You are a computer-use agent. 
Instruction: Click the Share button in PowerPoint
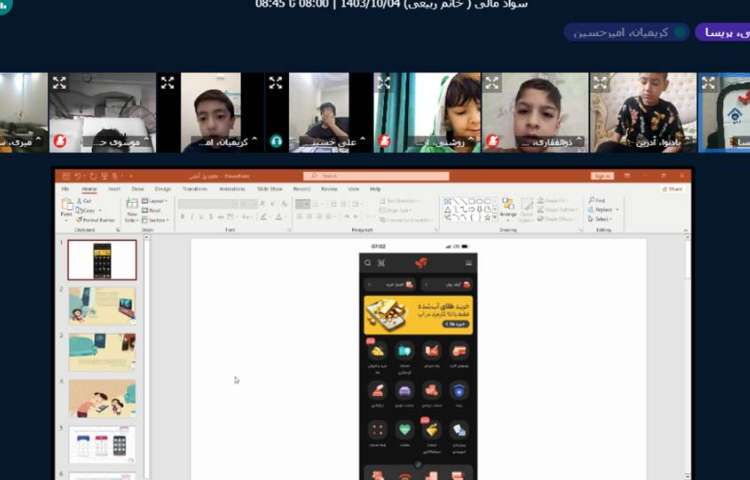pos(672,189)
